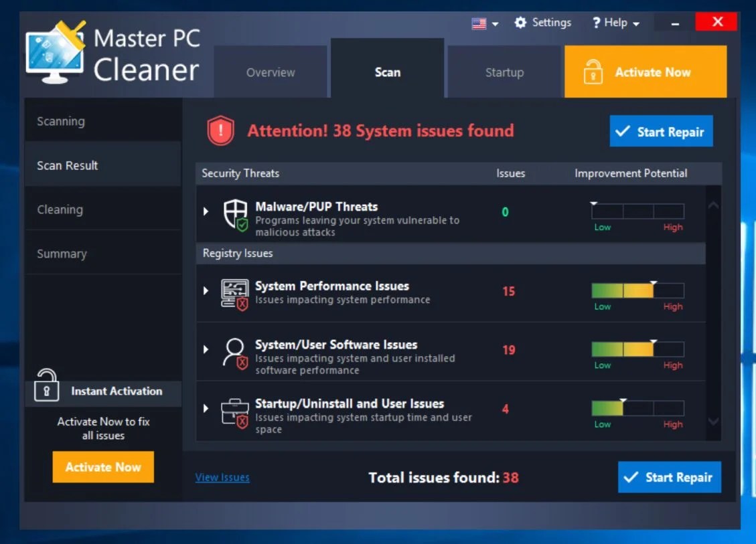
Task: Click the Startup/Uninstall briefcase icon
Action: (235, 413)
